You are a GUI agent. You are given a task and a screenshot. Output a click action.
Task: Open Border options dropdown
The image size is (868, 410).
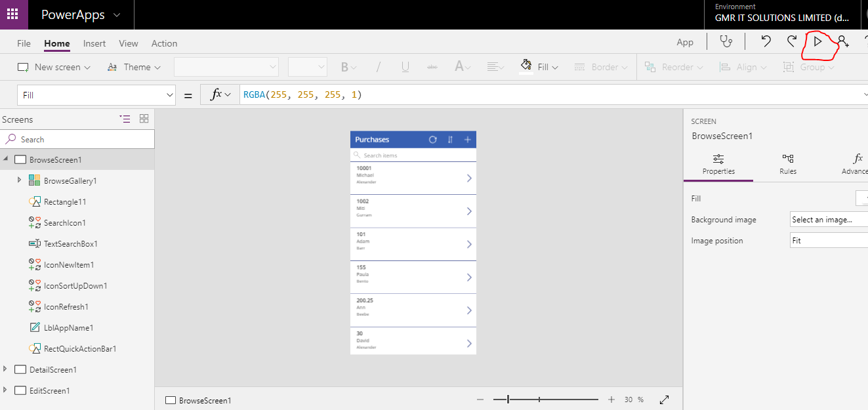tap(600, 67)
